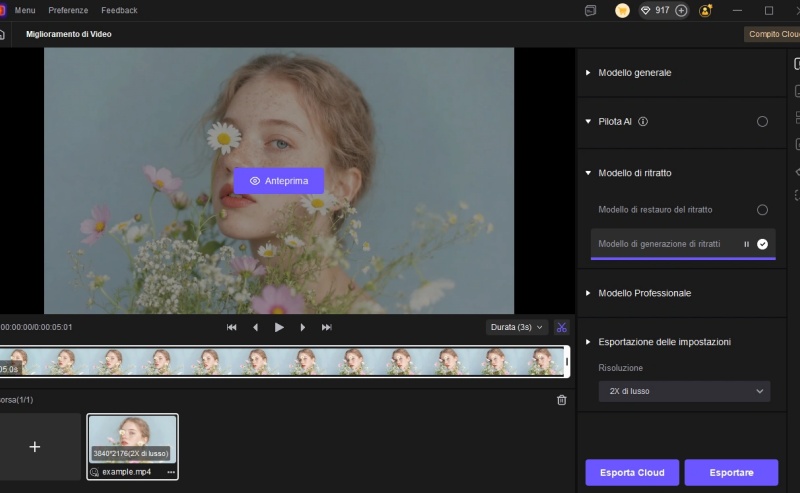Open the Preferenze menu

click(68, 10)
